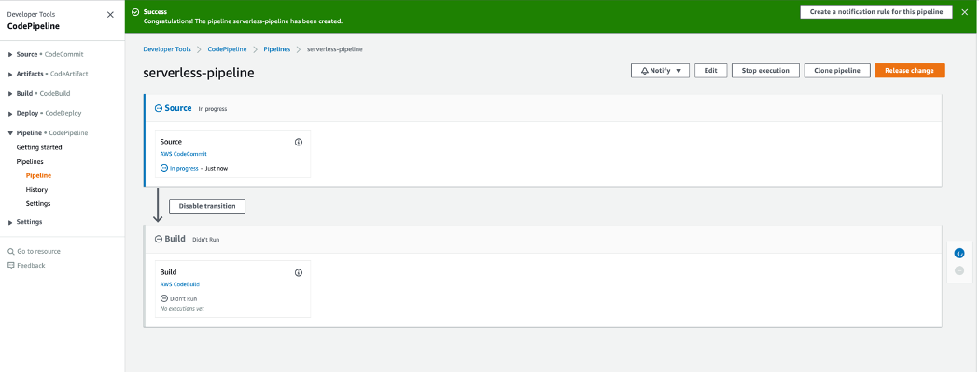
Task: Click serverless-pipeline breadcrumb text
Action: click(335, 49)
